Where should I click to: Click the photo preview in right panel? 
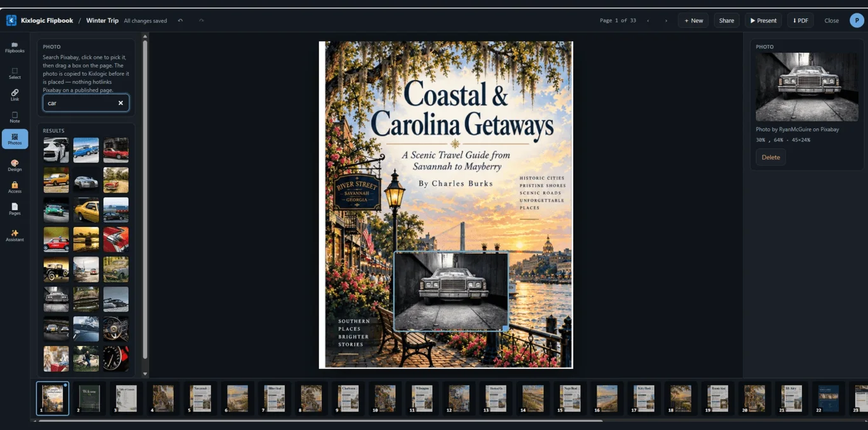(x=806, y=87)
